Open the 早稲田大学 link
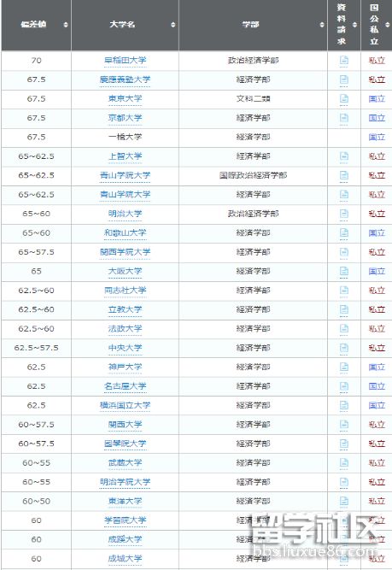 click(125, 61)
